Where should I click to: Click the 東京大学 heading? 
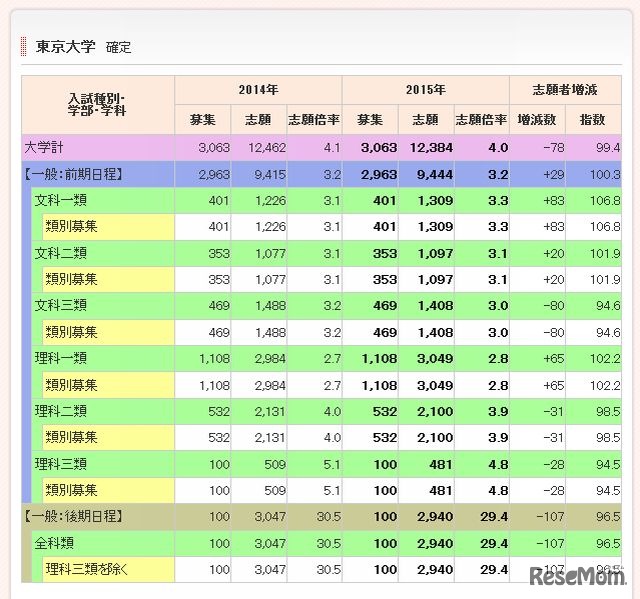(x=65, y=47)
